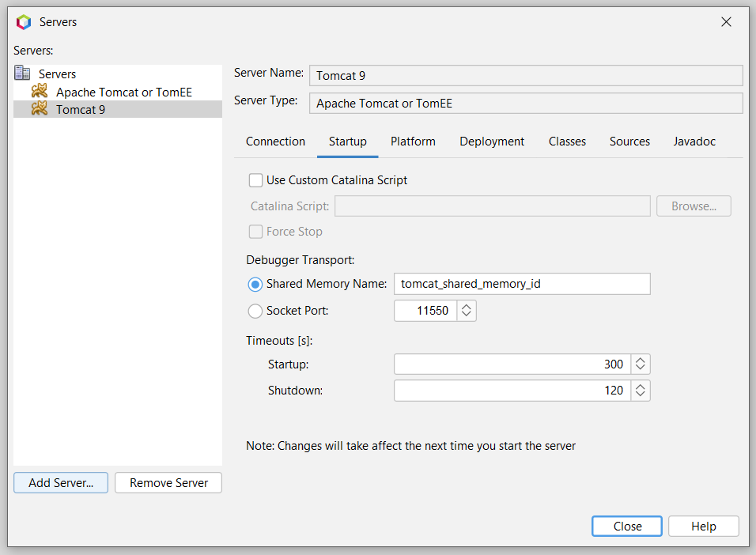Open the Classes tab
The image size is (756, 555).
point(567,142)
